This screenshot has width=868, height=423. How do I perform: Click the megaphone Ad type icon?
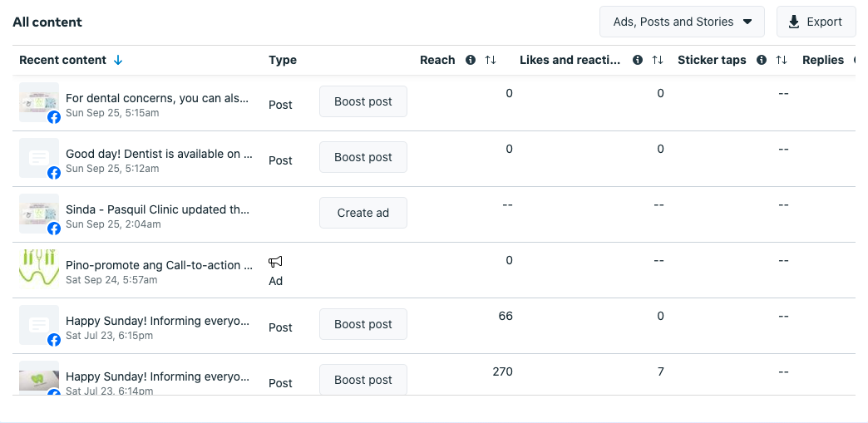tap(275, 262)
